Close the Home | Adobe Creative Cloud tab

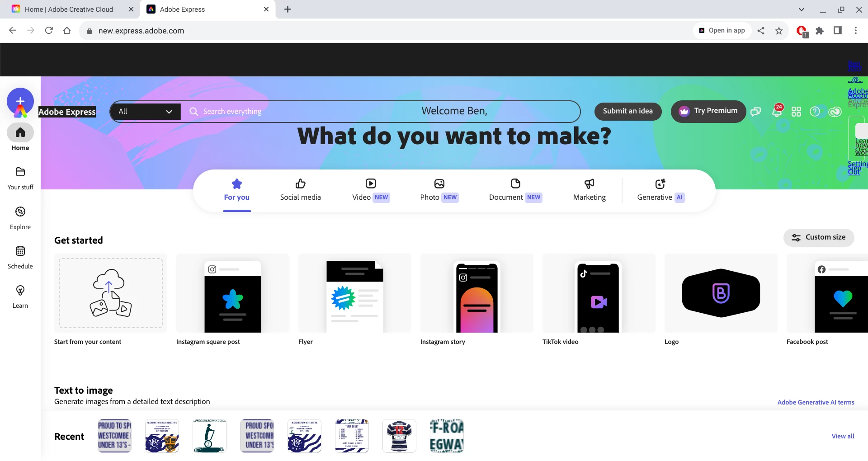[131, 9]
